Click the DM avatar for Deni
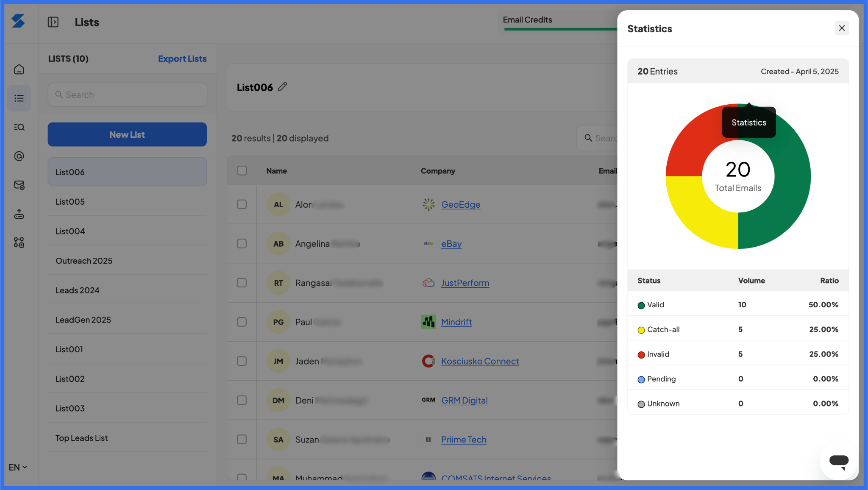 tap(278, 401)
